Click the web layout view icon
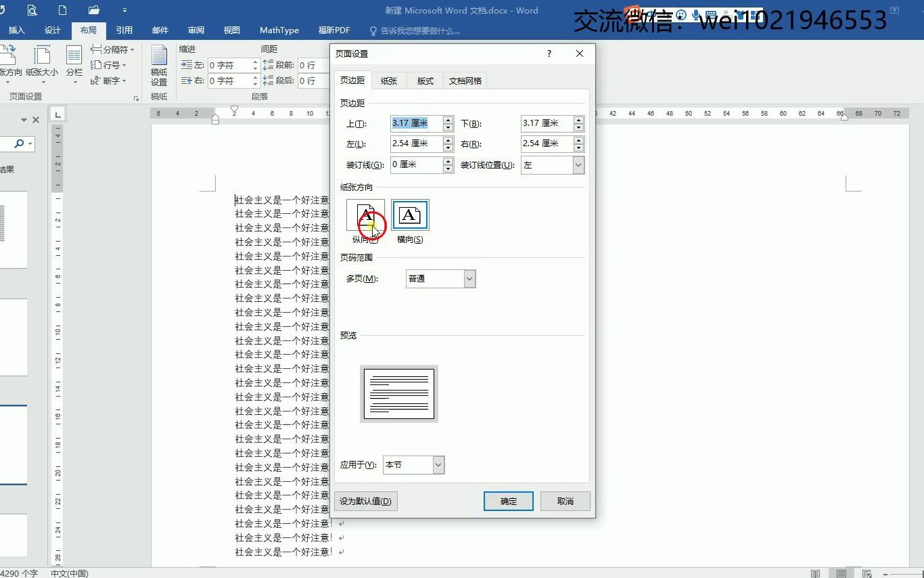Screen dimensions: 924x578 click(x=867, y=573)
